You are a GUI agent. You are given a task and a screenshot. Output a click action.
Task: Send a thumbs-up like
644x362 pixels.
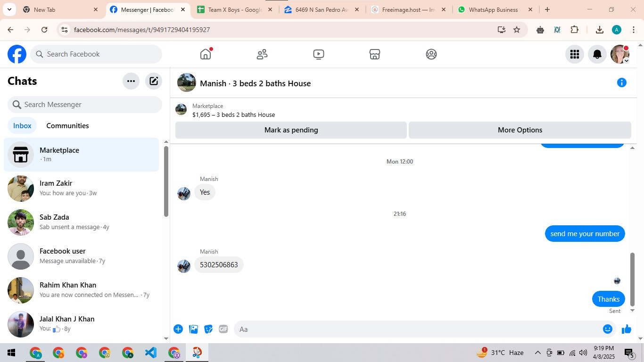(627, 329)
